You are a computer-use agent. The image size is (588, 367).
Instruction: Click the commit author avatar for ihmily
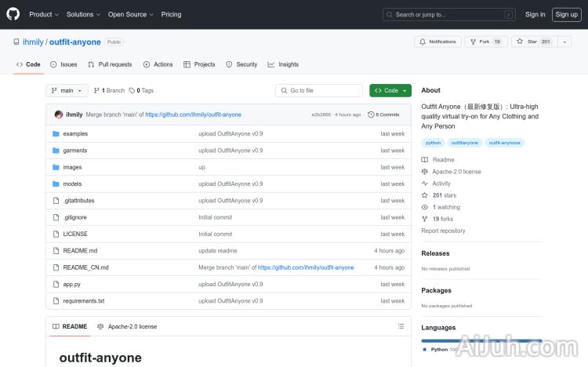pyautogui.click(x=59, y=114)
